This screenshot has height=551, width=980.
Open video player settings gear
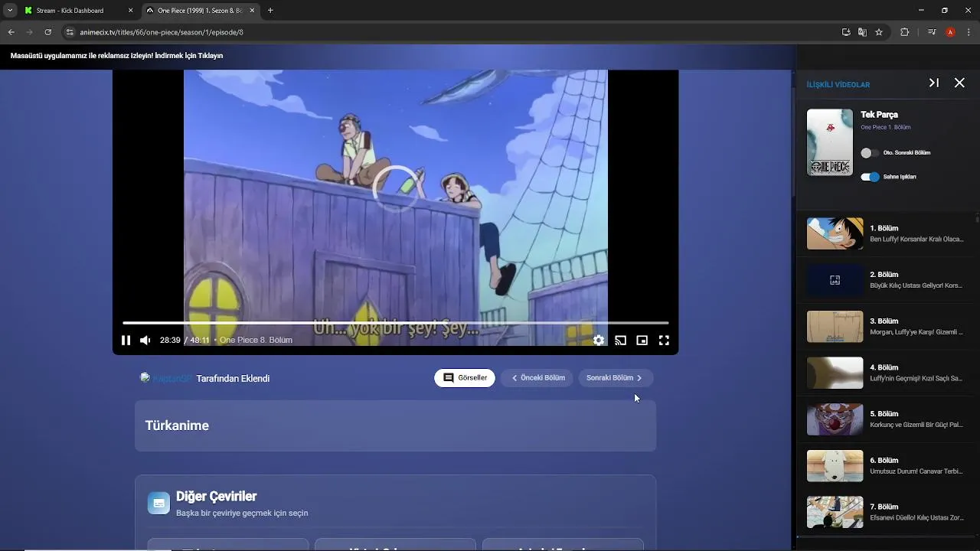(599, 341)
